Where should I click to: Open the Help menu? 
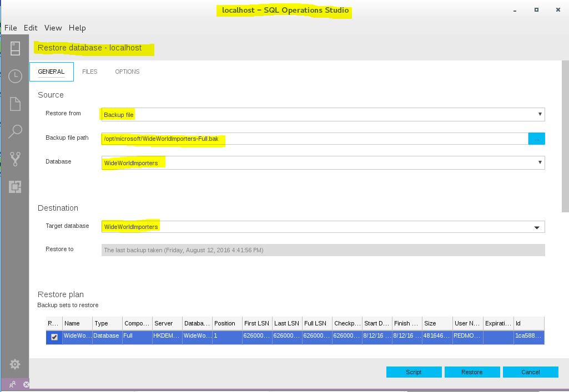pyautogui.click(x=77, y=28)
